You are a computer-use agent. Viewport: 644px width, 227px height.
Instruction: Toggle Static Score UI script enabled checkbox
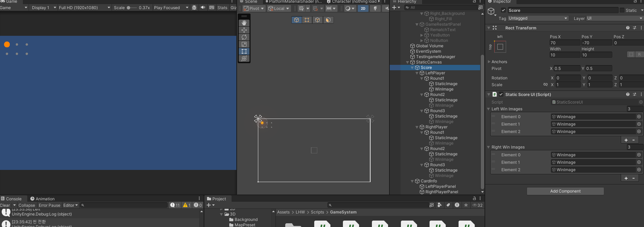click(x=501, y=95)
